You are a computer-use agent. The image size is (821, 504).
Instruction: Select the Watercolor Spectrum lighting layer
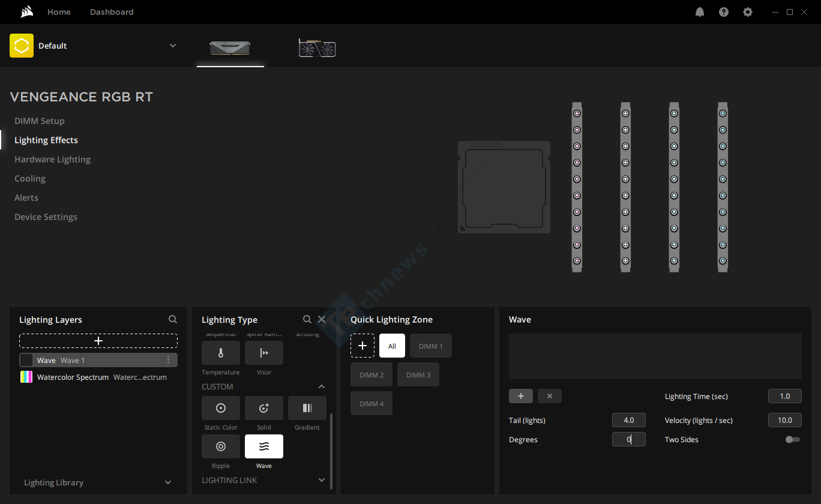pyautogui.click(x=98, y=377)
